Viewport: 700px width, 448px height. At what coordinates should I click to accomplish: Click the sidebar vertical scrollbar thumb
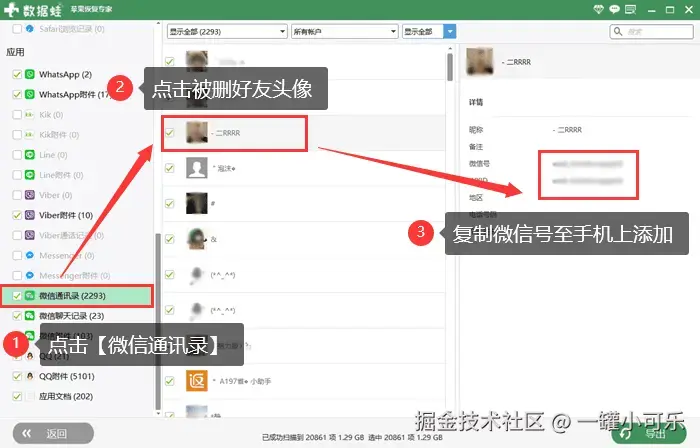click(158, 321)
